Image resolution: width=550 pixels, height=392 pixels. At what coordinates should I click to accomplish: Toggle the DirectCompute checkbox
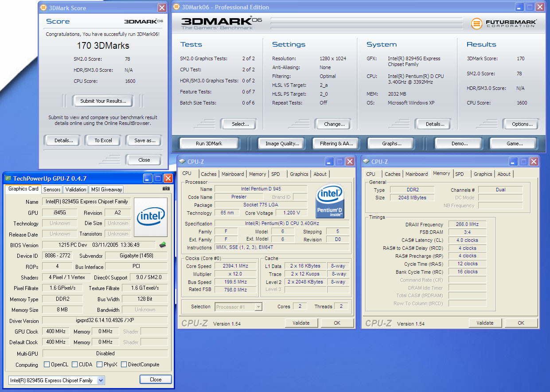click(x=124, y=365)
